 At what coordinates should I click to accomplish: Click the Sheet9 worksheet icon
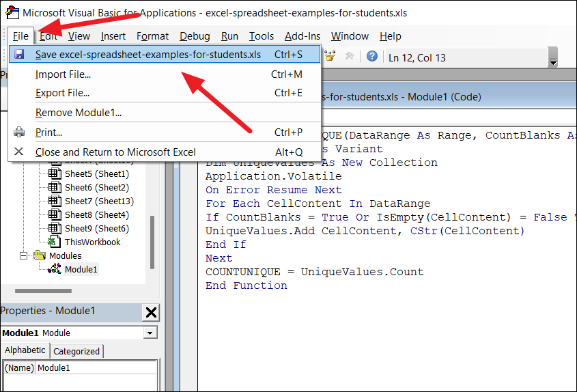click(x=55, y=228)
